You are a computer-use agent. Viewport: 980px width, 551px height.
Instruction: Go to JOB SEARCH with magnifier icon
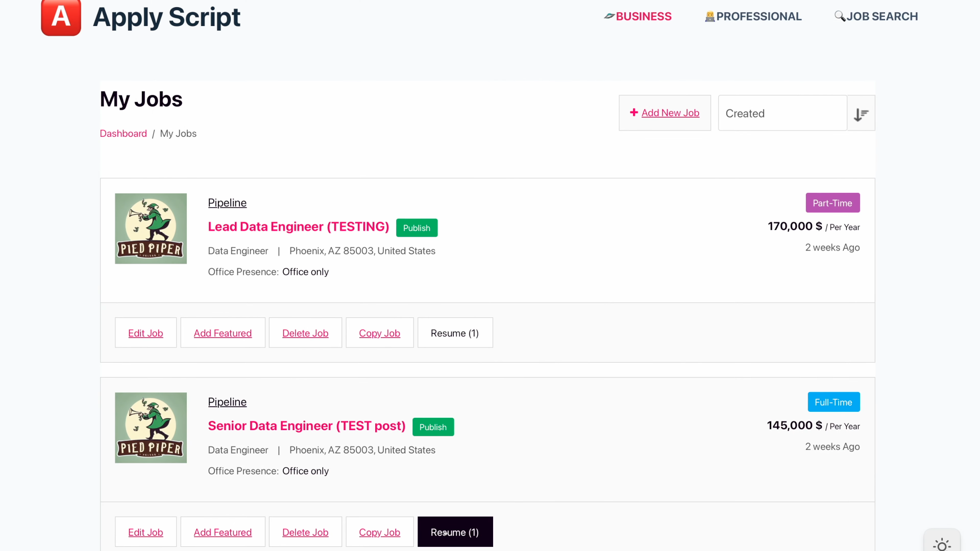[876, 16]
